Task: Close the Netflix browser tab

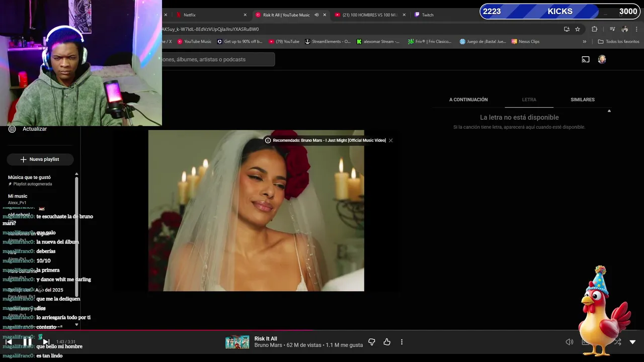Action: [245, 15]
